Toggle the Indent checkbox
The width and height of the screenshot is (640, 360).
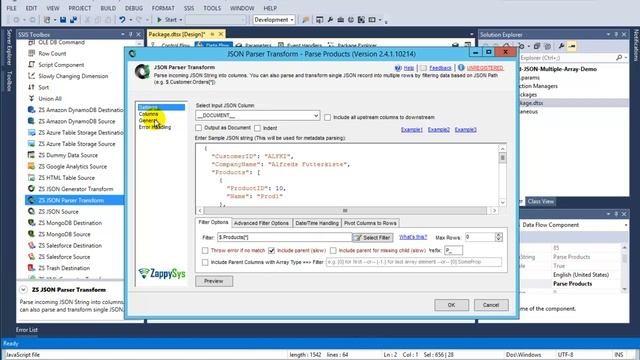click(258, 128)
